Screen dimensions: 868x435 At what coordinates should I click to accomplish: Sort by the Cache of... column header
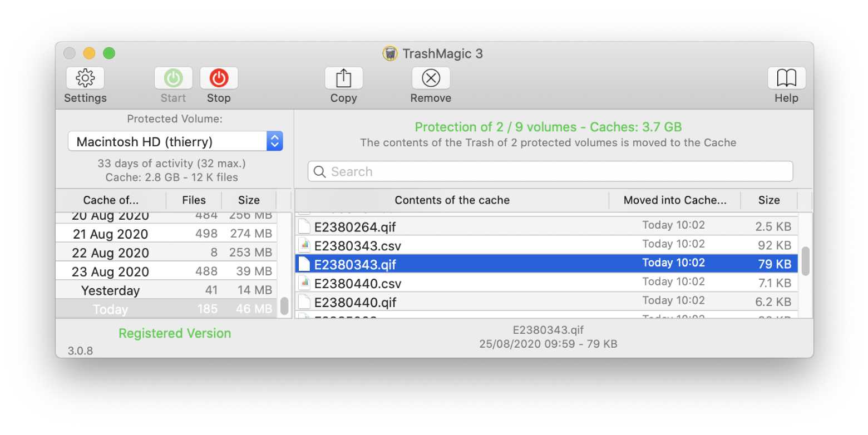click(111, 200)
